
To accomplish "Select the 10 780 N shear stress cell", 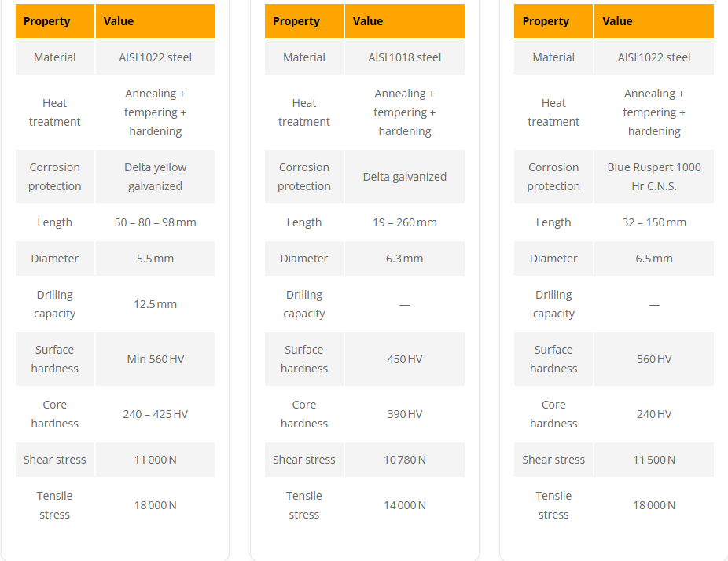I will [404, 460].
